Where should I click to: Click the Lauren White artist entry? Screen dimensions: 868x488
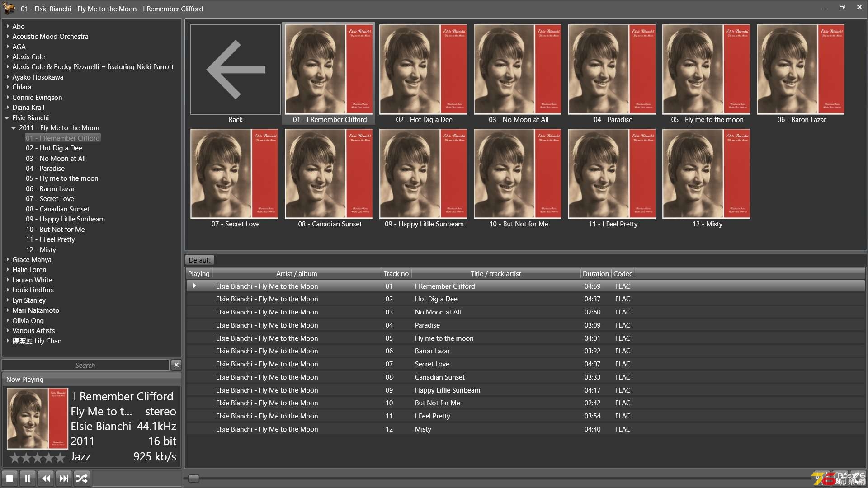[32, 280]
